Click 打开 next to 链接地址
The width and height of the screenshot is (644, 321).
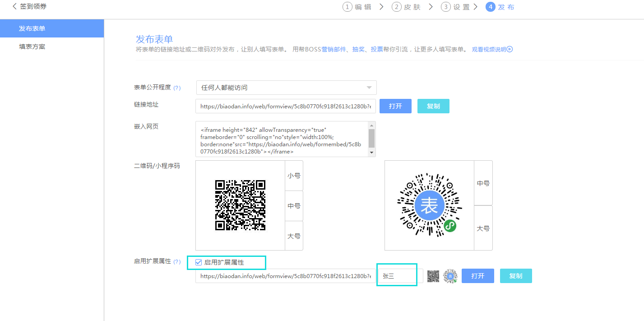pyautogui.click(x=395, y=106)
